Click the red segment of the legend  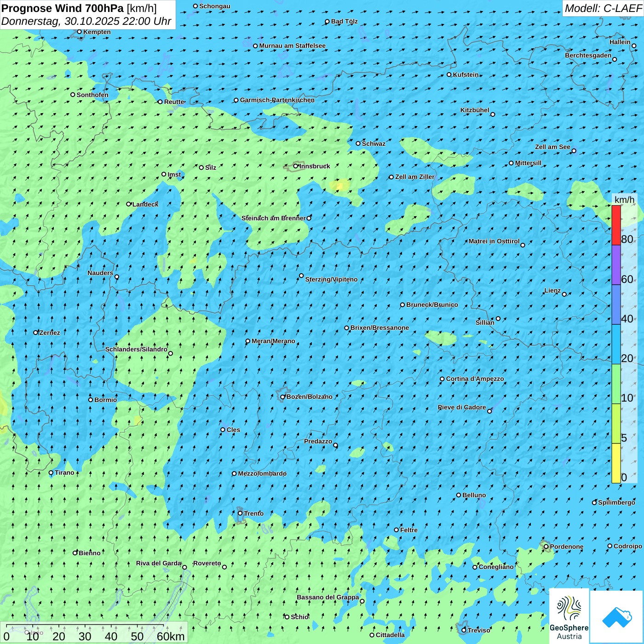click(x=616, y=225)
